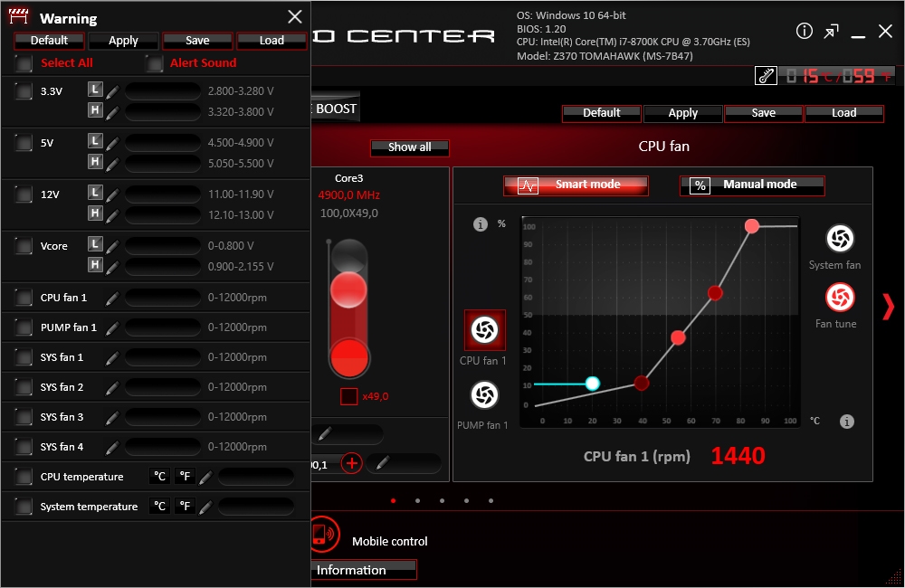Screen dimensions: 905x588
Task: Select the PUMP fan 1 icon
Action: coord(484,395)
